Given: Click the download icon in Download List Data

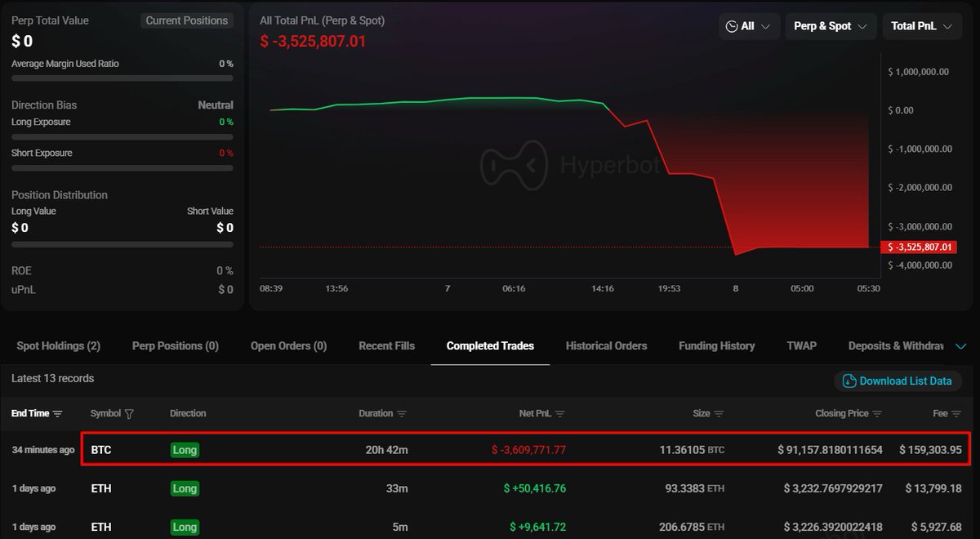Looking at the screenshot, I should pos(849,381).
